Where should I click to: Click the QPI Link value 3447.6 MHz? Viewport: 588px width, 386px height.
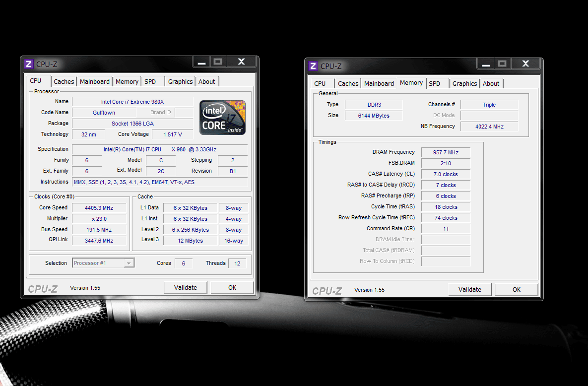[x=99, y=241]
